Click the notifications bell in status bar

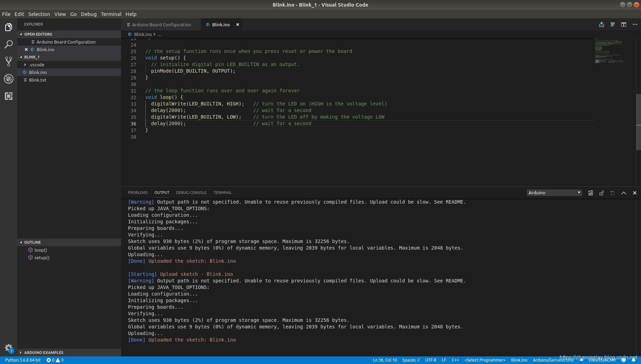point(633,360)
